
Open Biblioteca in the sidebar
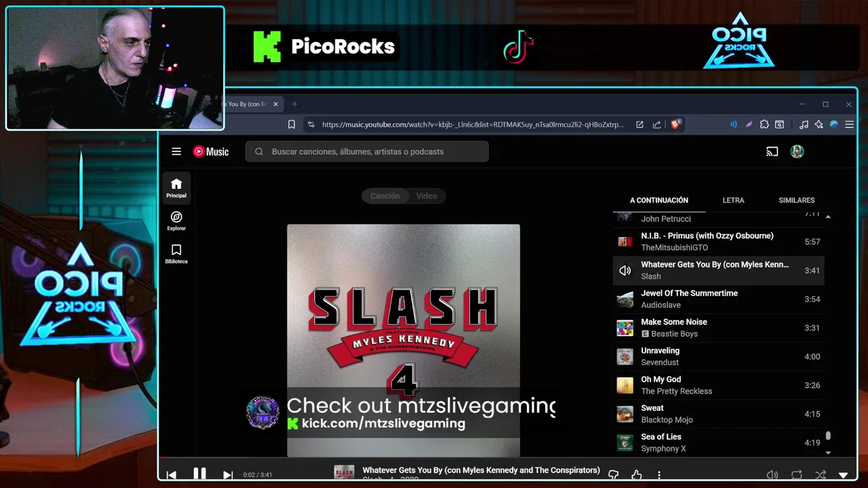(176, 253)
